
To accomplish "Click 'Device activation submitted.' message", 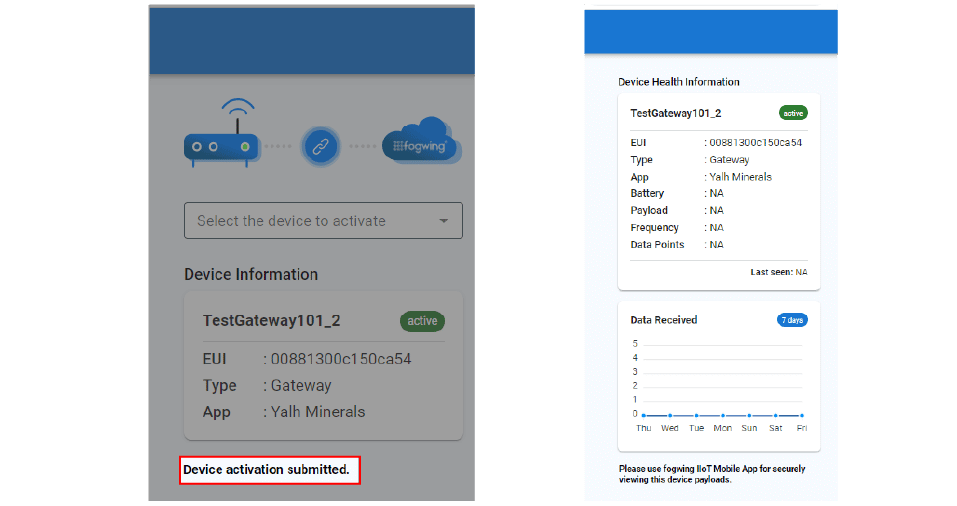I will point(267,469).
